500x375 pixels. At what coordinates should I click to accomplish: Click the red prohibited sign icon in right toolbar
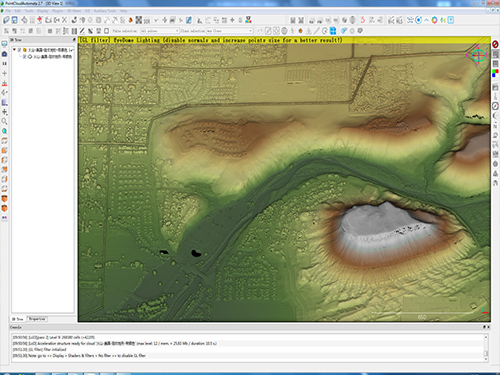(x=495, y=44)
